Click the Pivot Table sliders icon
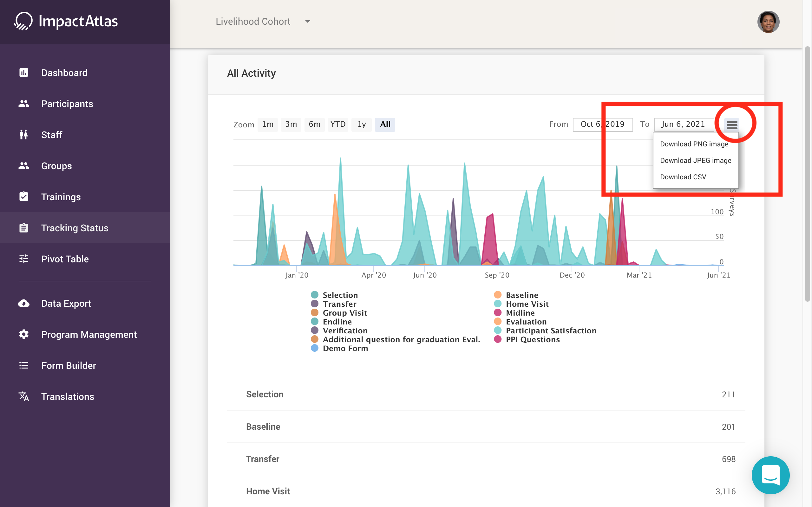Screen dimensions: 812x507 click(x=24, y=259)
